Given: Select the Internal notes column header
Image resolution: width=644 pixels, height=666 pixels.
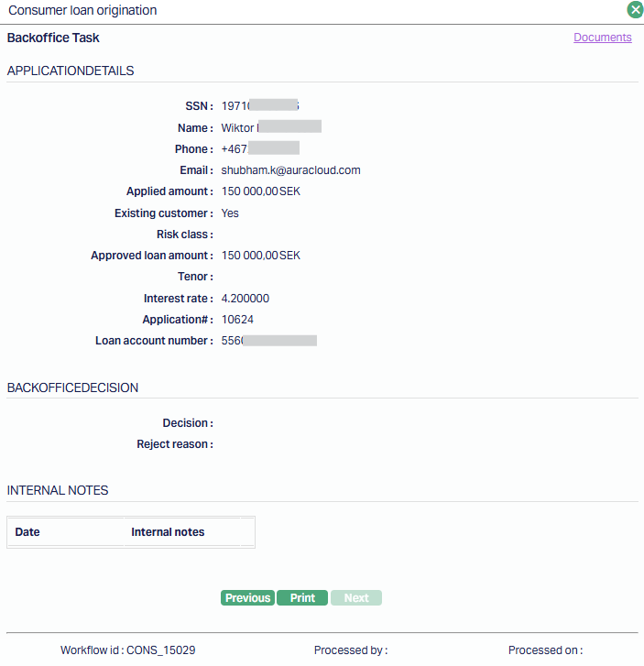Looking at the screenshot, I should (168, 532).
